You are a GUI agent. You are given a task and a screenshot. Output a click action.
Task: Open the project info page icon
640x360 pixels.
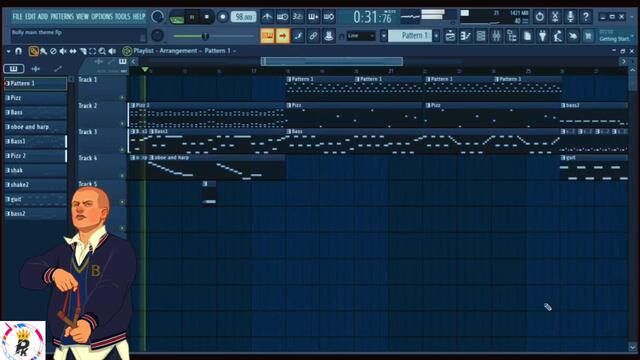point(527,36)
